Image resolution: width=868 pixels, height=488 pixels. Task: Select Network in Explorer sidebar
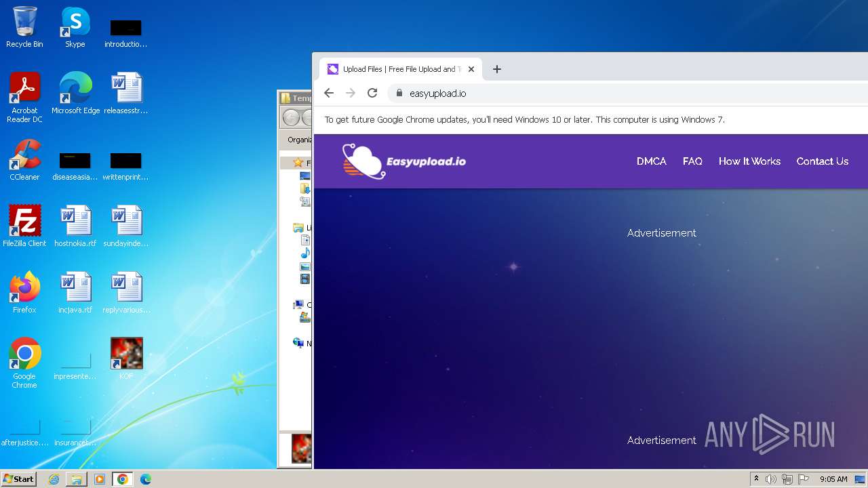click(x=298, y=343)
